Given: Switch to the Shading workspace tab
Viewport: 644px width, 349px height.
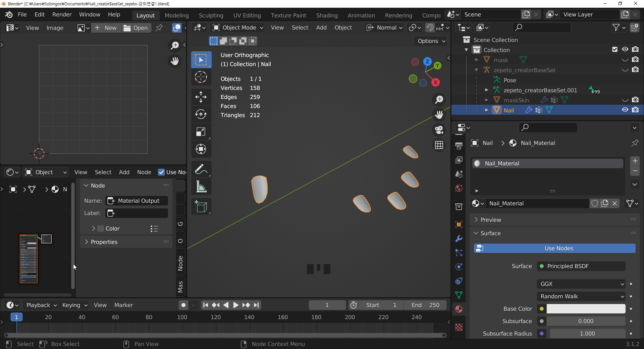Looking at the screenshot, I should [x=327, y=15].
